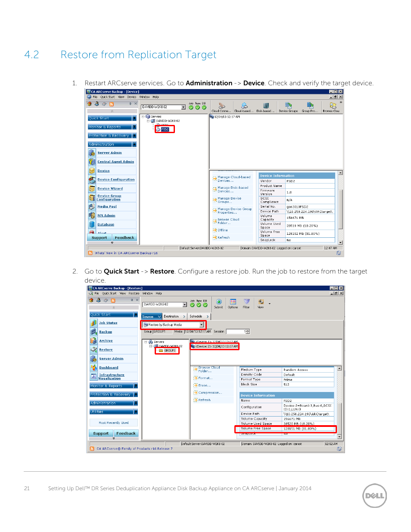This screenshot has height=532, width=411.
Task: Click Support button in Device window
Action: pos(100,238)
